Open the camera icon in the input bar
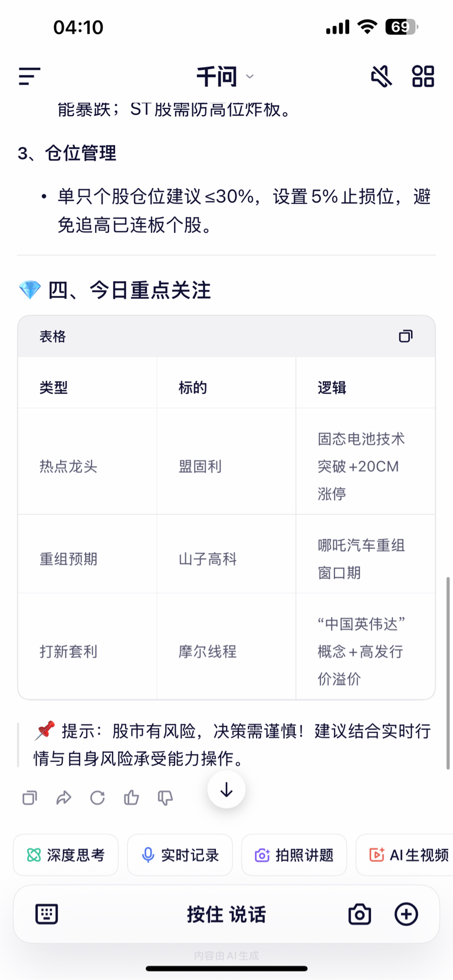The height and width of the screenshot is (980, 453). click(x=359, y=914)
